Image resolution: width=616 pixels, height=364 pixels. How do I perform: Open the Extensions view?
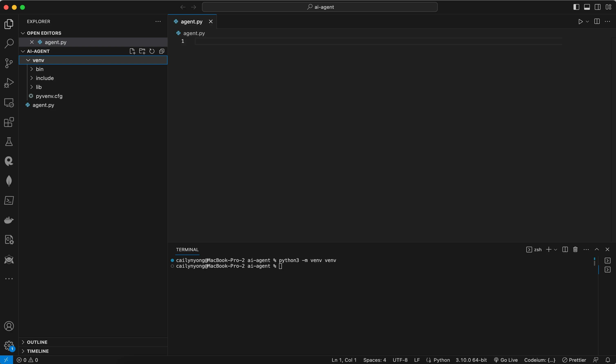(9, 122)
